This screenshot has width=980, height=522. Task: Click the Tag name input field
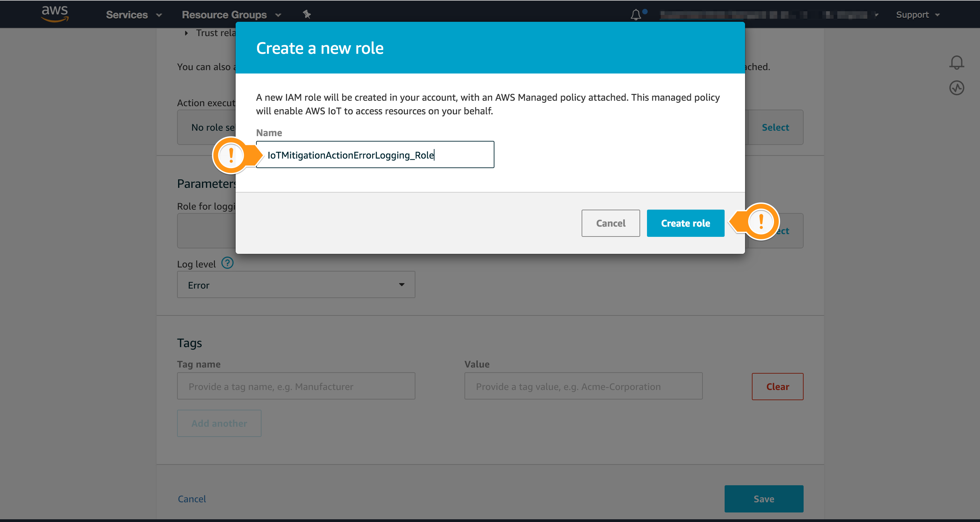point(296,386)
